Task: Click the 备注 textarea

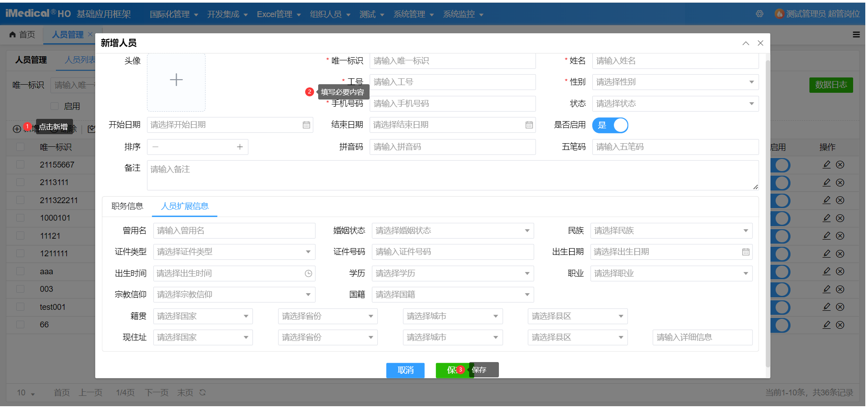Action: pyautogui.click(x=452, y=176)
